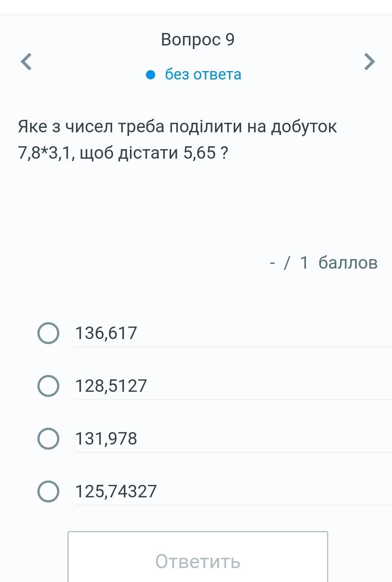Click the answer text 136,617
Screen dimensions: 392x582
(106, 333)
